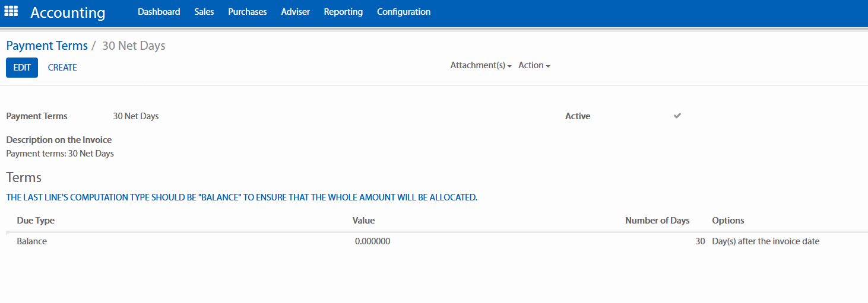Sort by Number of Days column
This screenshot has width=868, height=303.
pyautogui.click(x=657, y=221)
